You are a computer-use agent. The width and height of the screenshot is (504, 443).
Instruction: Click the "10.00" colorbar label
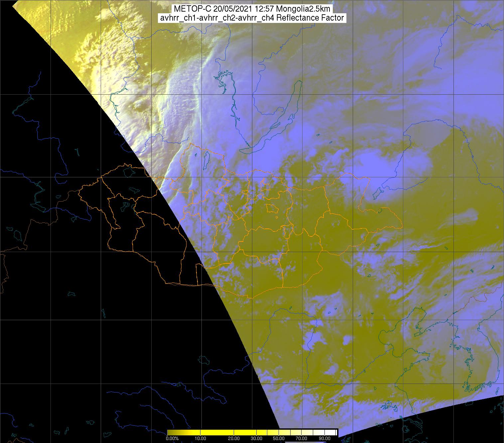(x=200, y=438)
